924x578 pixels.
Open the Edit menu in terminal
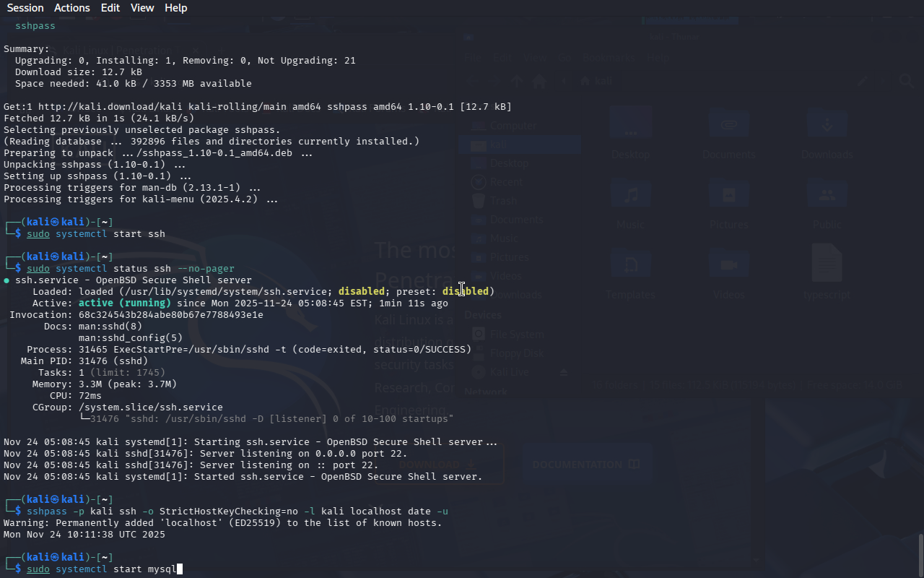(x=110, y=8)
